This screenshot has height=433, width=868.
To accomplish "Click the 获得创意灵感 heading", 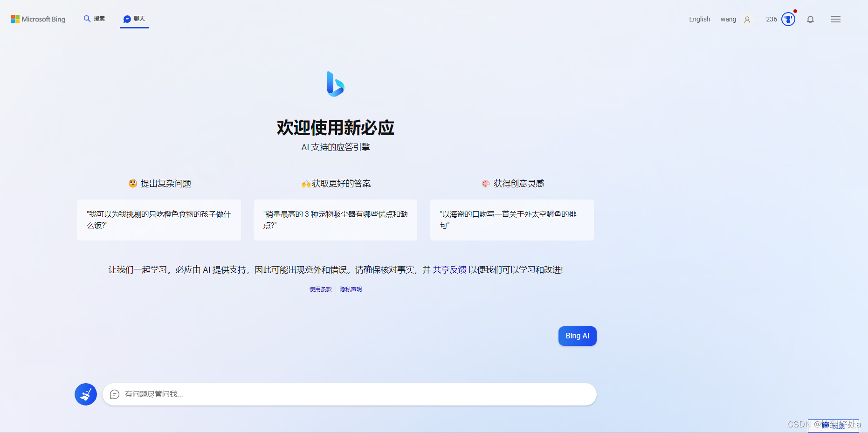I will coord(513,184).
